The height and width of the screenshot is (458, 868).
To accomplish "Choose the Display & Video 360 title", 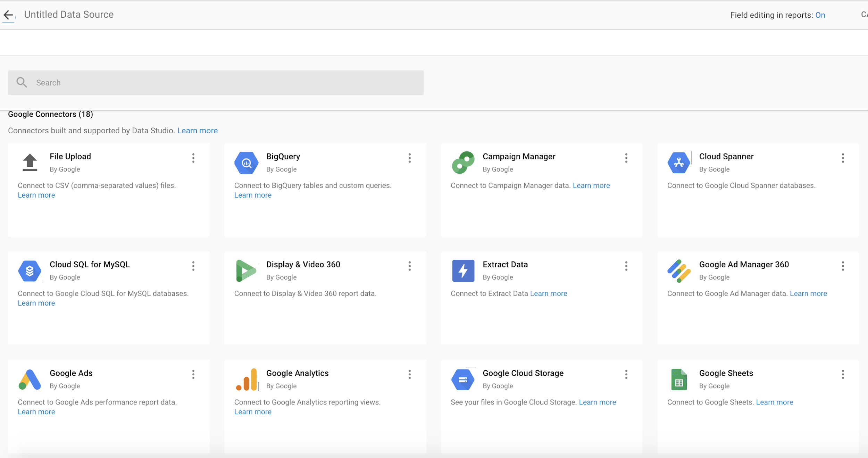I will [x=303, y=265].
